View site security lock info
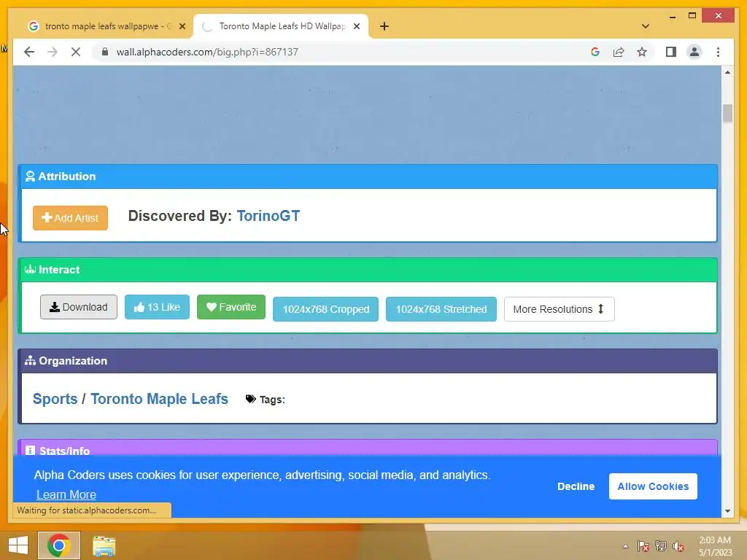 (x=105, y=52)
